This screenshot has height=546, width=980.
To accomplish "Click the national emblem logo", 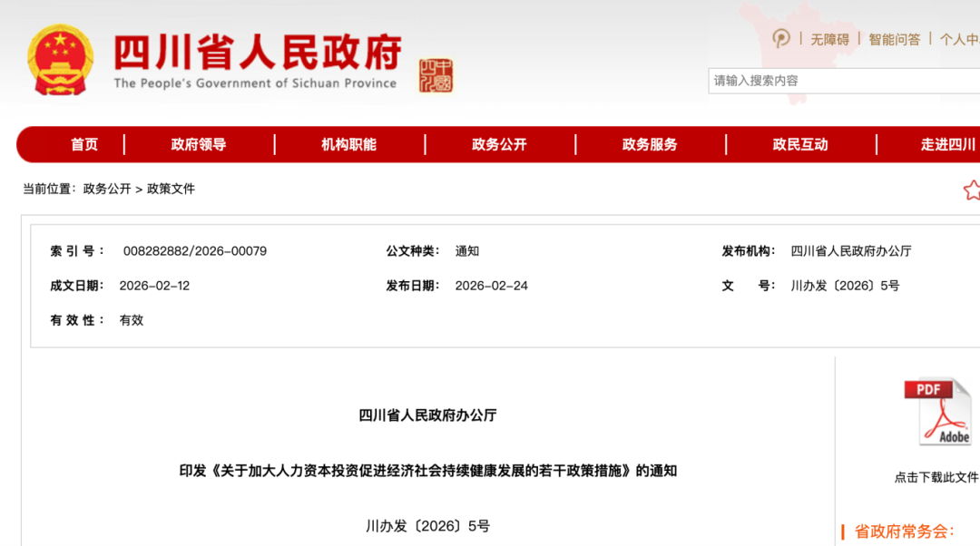I will coord(60,60).
